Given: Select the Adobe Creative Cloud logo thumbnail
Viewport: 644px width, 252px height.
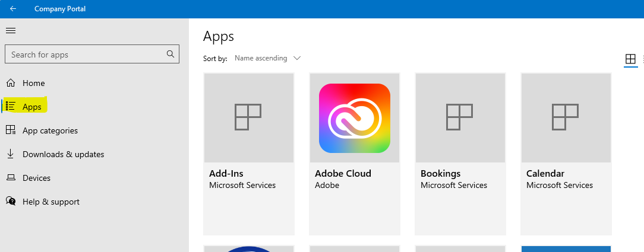Looking at the screenshot, I should (x=355, y=118).
